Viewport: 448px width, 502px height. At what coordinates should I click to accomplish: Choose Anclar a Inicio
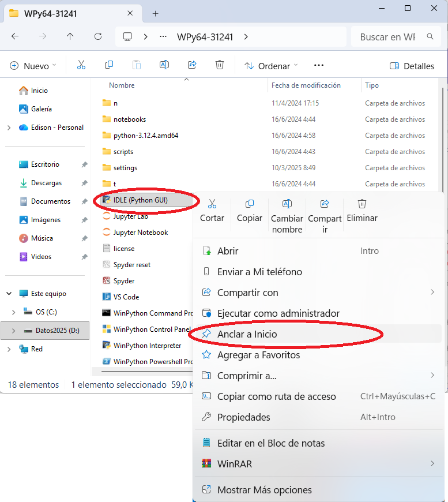[318, 334]
